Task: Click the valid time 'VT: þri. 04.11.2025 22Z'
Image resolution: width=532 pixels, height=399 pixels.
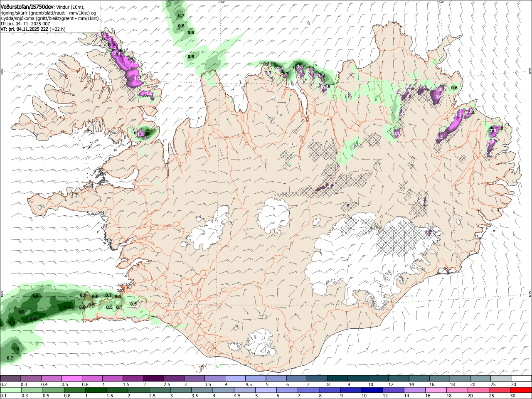Action: [24, 30]
